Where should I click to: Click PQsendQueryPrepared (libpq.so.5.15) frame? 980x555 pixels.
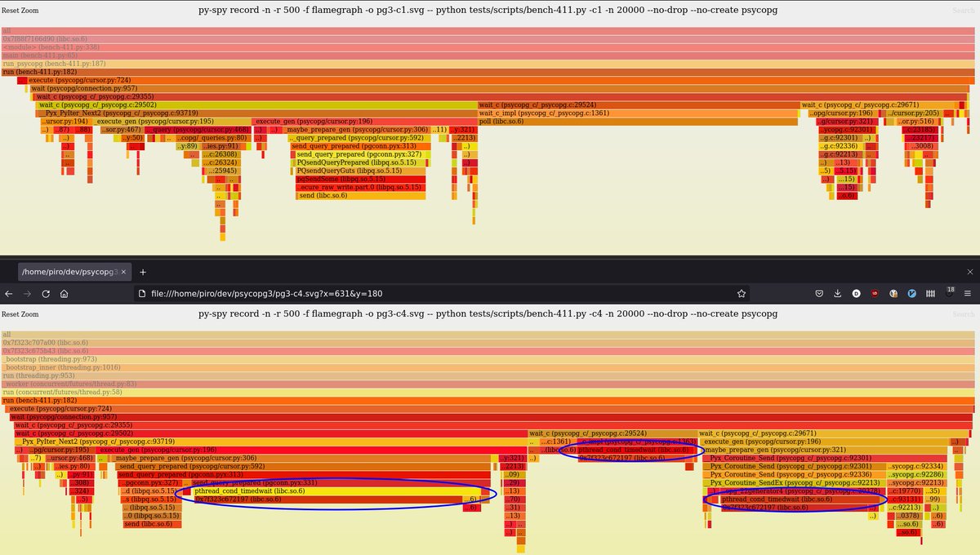tap(360, 162)
